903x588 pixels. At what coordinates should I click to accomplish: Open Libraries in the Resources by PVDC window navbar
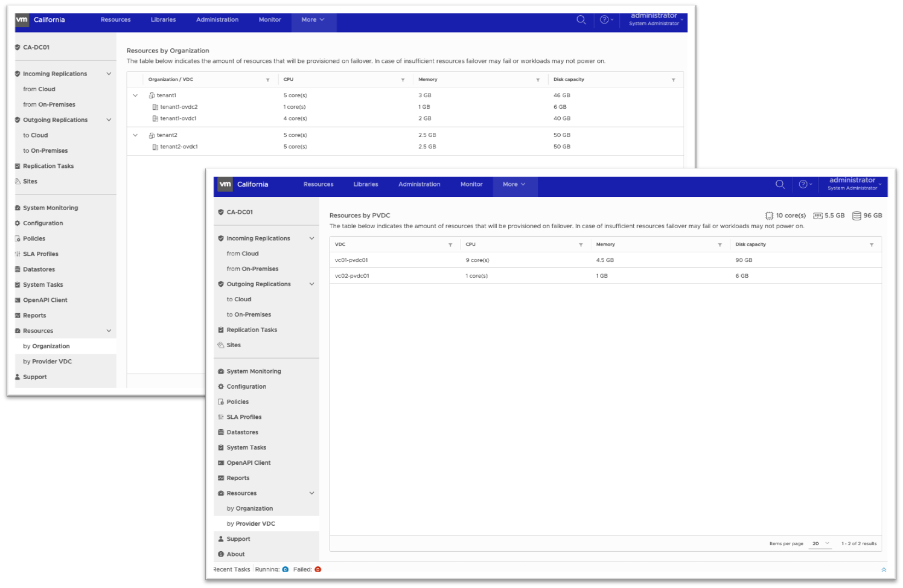(366, 184)
